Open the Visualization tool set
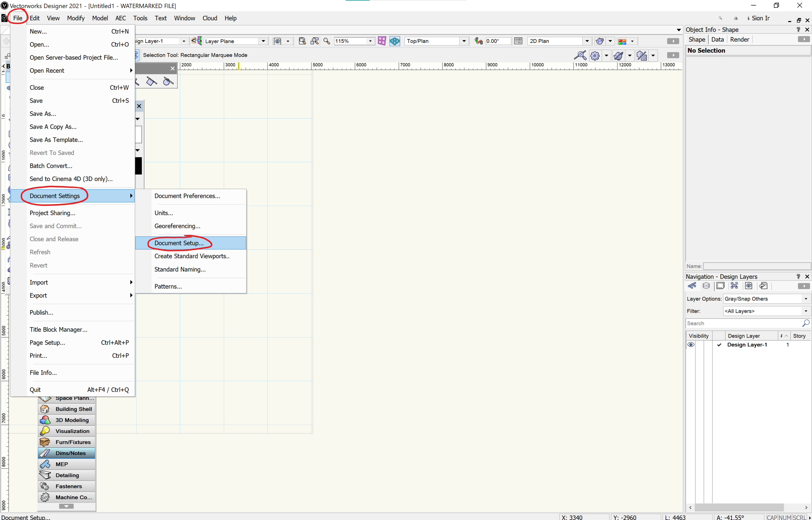This screenshot has width=812, height=520. click(x=67, y=431)
